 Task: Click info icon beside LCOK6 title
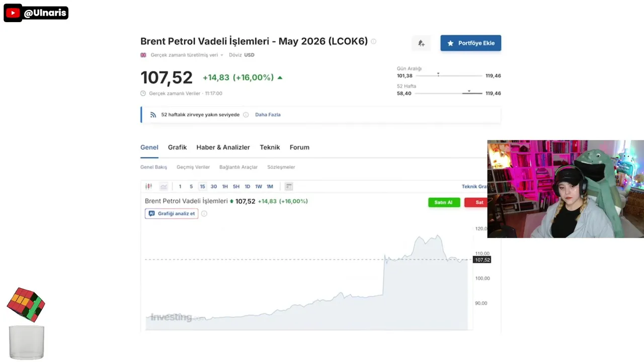373,41
